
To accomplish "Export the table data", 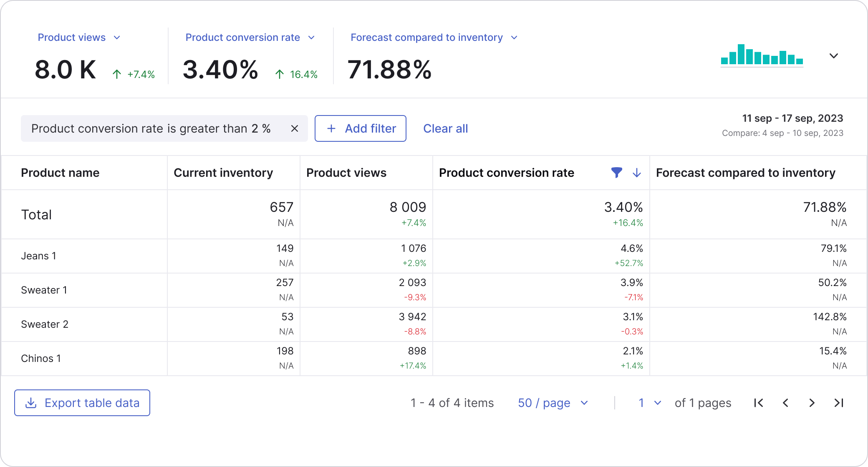I will pyautogui.click(x=82, y=403).
